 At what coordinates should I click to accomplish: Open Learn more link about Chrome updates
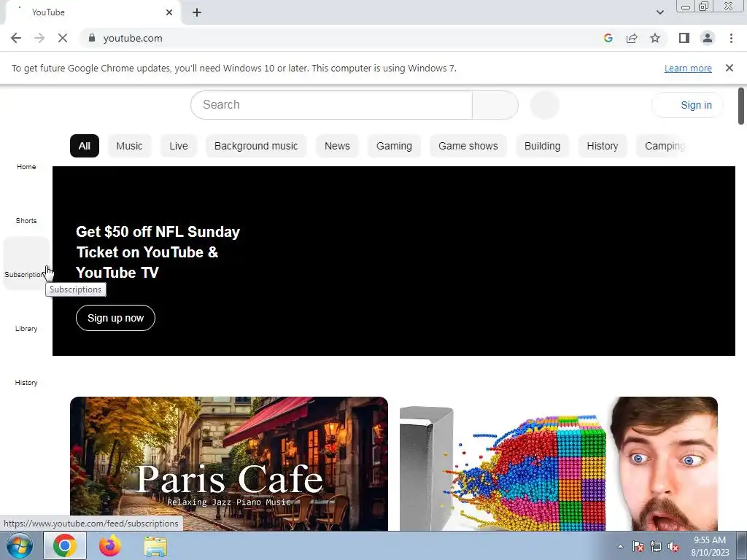click(688, 68)
